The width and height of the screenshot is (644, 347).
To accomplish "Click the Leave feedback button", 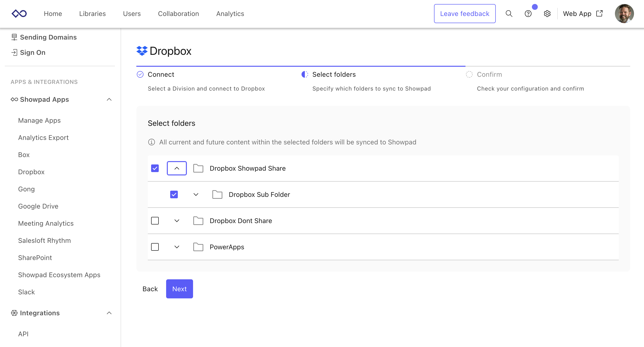I will 465,14.
